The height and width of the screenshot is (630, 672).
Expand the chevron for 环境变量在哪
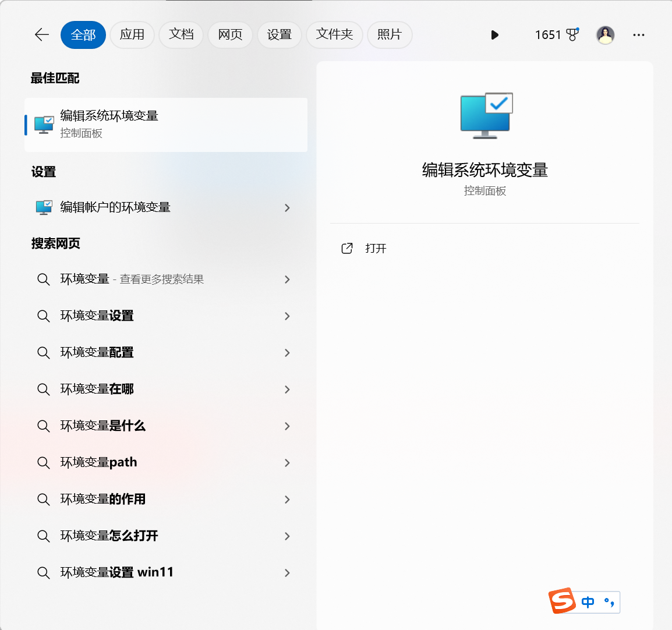(x=287, y=390)
